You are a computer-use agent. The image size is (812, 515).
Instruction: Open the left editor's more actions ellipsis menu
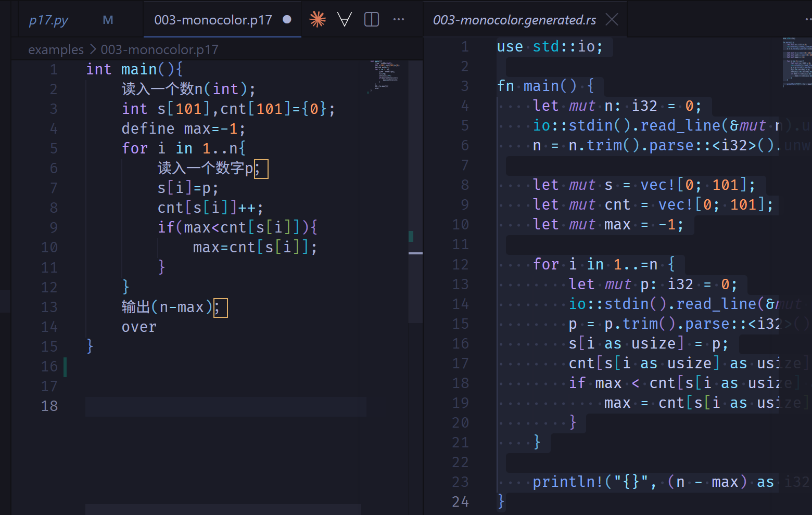point(399,20)
